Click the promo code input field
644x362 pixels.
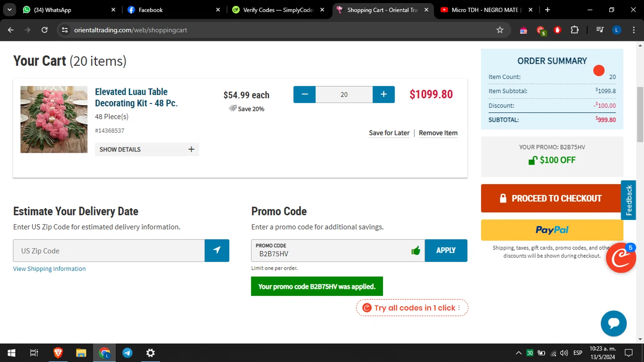point(338,251)
